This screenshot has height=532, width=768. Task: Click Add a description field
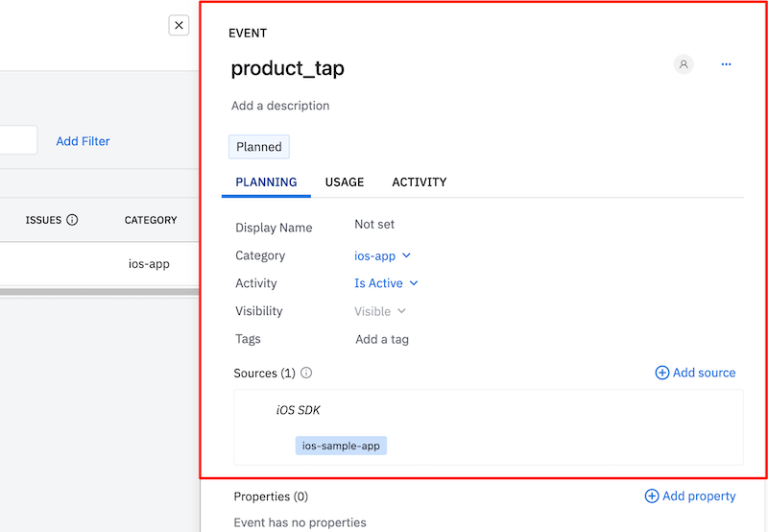280,106
